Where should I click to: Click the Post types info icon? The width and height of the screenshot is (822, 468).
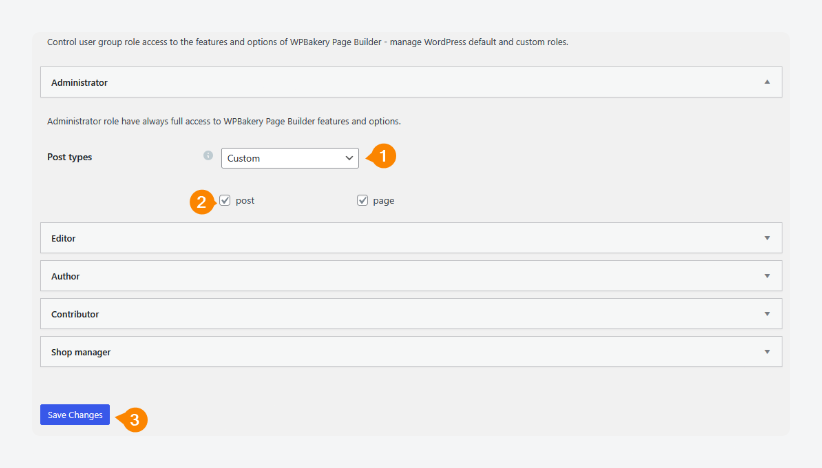coord(208,155)
